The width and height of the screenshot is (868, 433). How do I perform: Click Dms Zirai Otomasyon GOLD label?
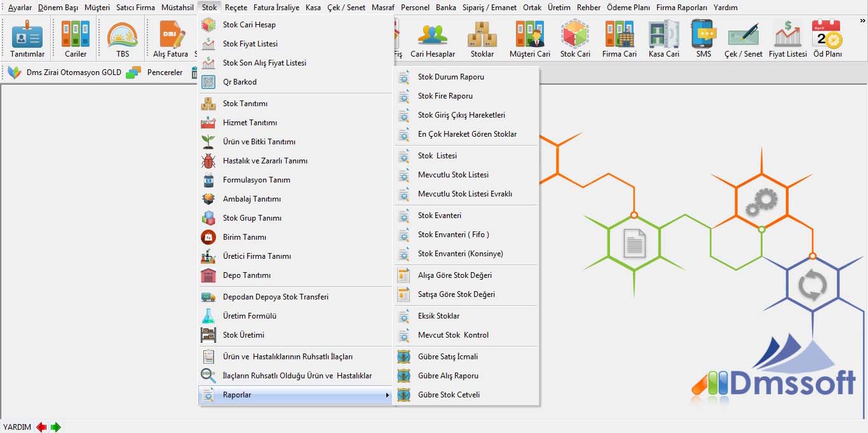point(74,72)
